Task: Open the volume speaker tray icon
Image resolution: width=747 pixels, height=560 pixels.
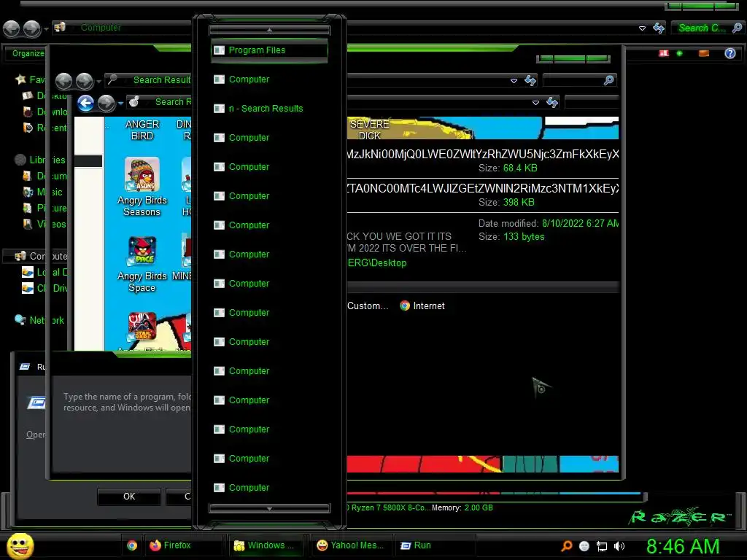Action: [619, 547]
